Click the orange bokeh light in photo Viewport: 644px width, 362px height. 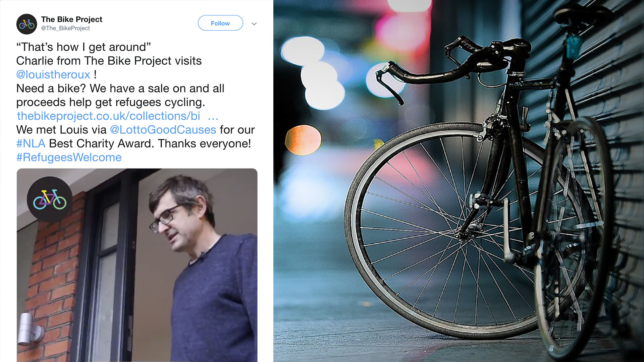303,140
